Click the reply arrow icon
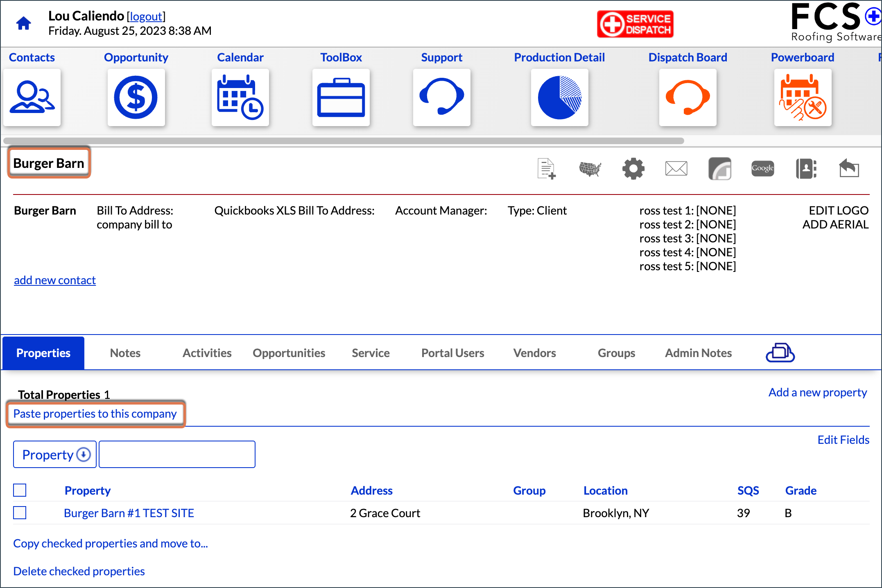The image size is (882, 588). click(x=849, y=168)
